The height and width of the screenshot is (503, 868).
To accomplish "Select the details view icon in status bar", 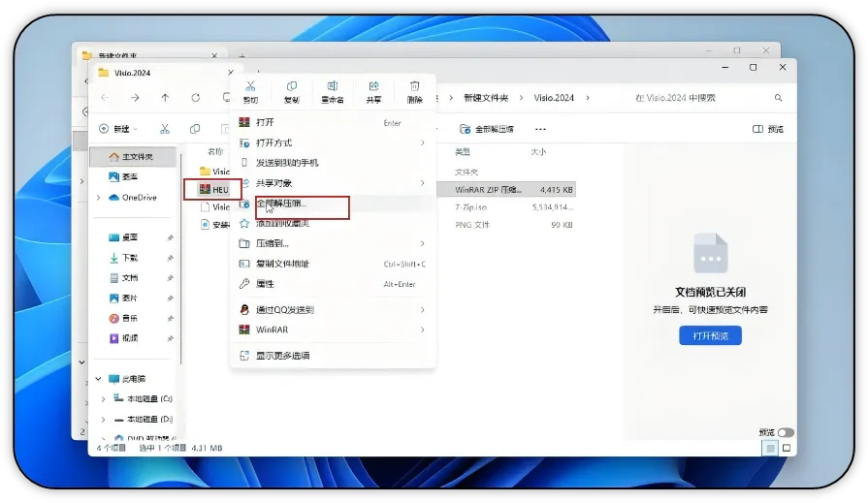I will (x=770, y=448).
